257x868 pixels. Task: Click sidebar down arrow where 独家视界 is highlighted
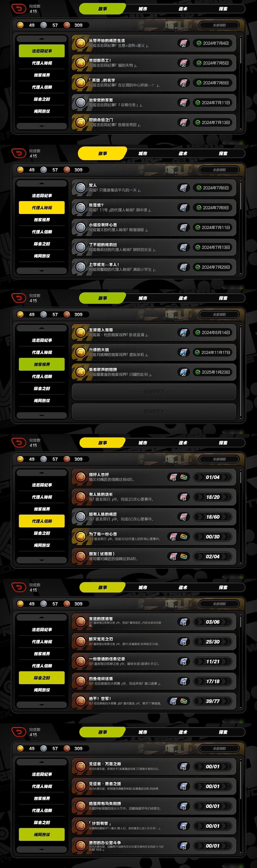coord(42,416)
